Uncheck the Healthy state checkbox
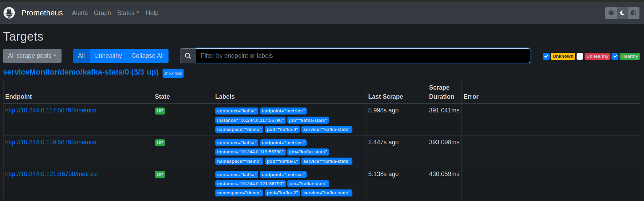This screenshot has height=201, width=644. (615, 56)
